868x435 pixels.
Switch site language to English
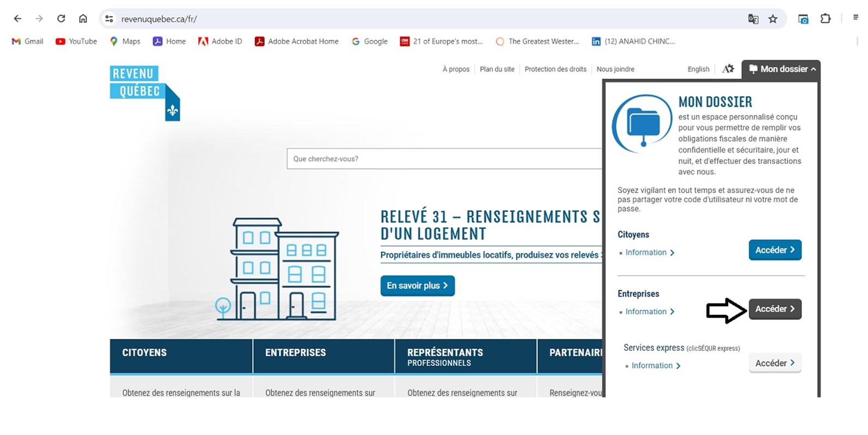pyautogui.click(x=698, y=69)
